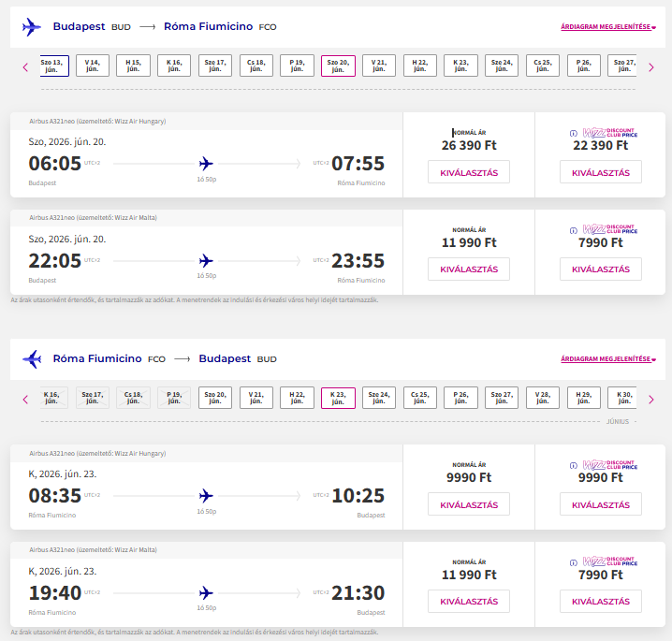Choose Sze 24, jún. in return dates

pyautogui.click(x=378, y=399)
